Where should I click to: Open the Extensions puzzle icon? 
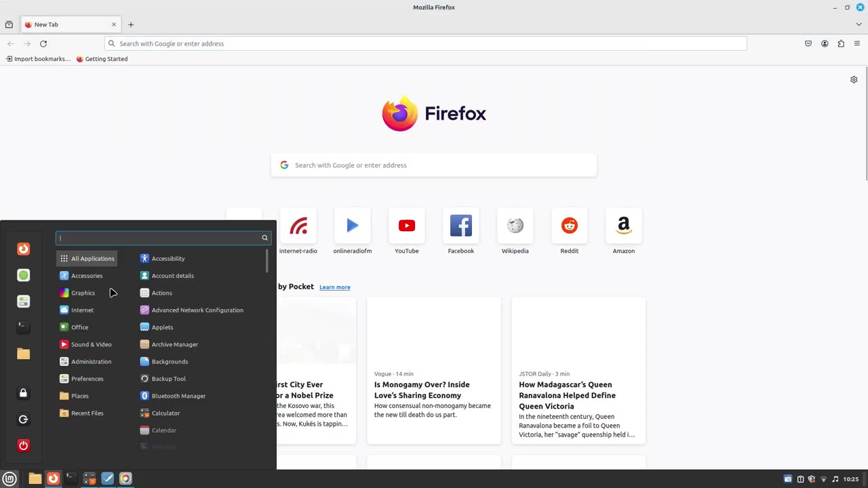pyautogui.click(x=841, y=43)
